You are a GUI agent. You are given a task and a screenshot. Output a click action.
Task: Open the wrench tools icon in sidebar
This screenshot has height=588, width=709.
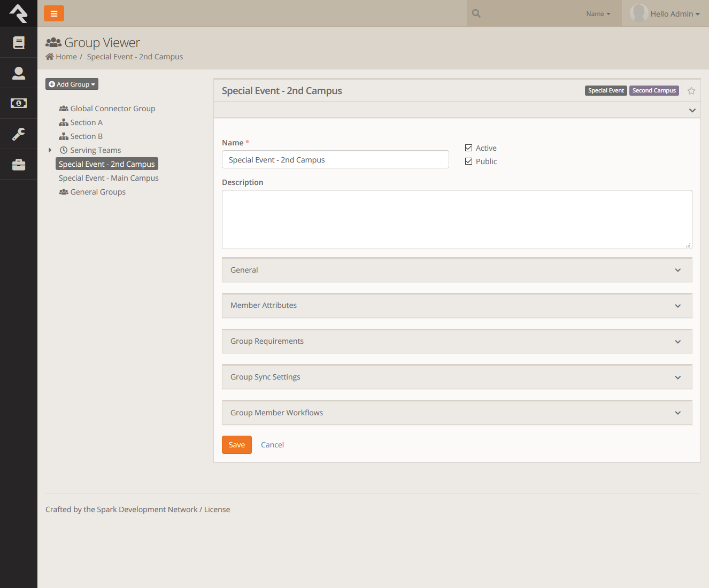tap(19, 134)
